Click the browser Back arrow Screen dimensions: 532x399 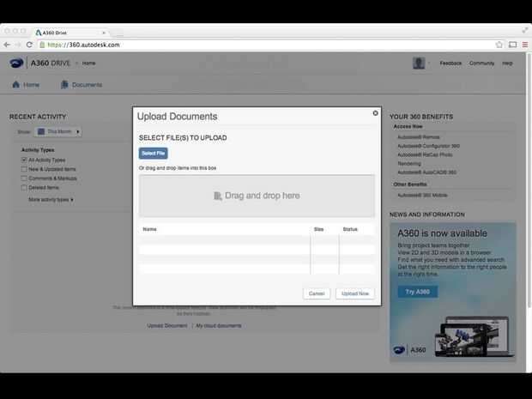7,45
